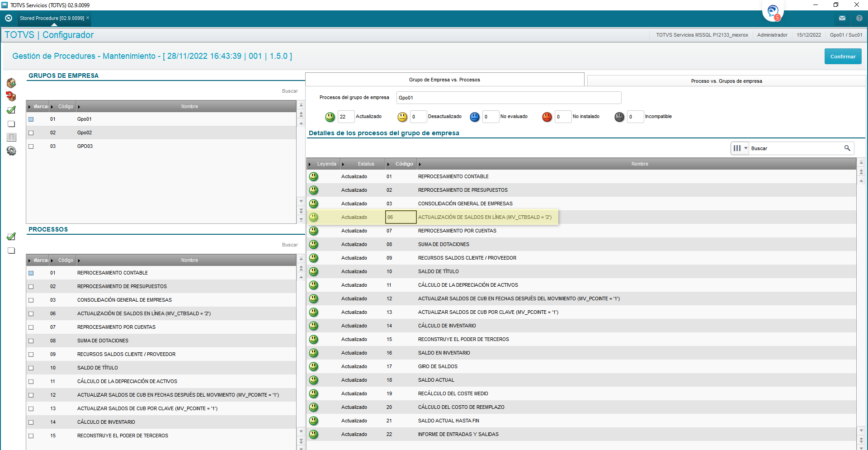Toggle the checkbox for group Gpo02
This screenshot has width=868, height=450.
[31, 133]
